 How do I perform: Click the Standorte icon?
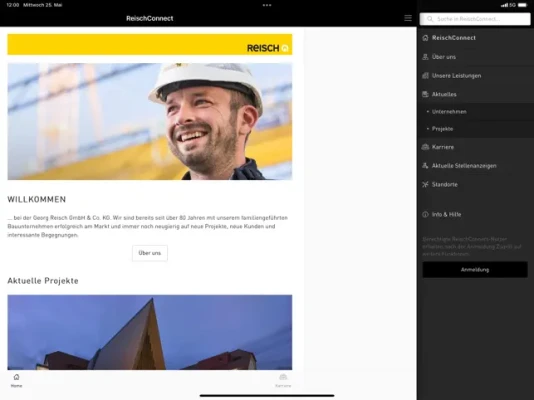425,185
